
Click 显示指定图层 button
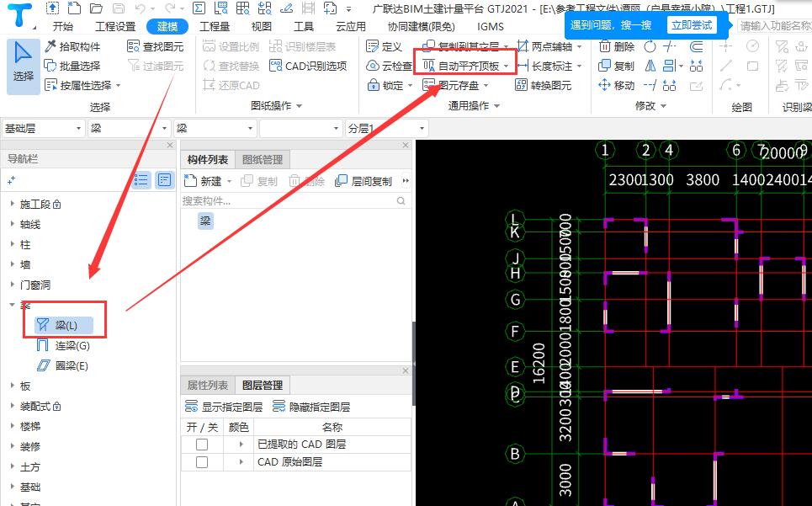click(x=223, y=407)
